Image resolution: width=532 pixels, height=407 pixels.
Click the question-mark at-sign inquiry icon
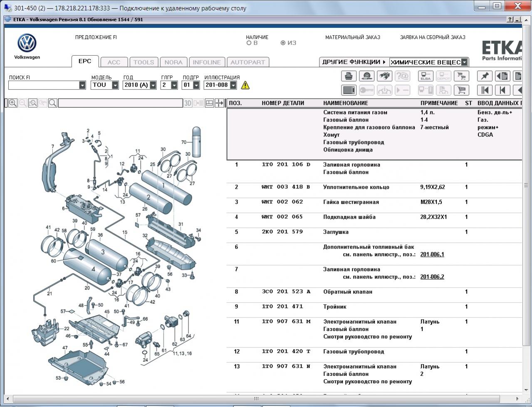pyautogui.click(x=403, y=76)
